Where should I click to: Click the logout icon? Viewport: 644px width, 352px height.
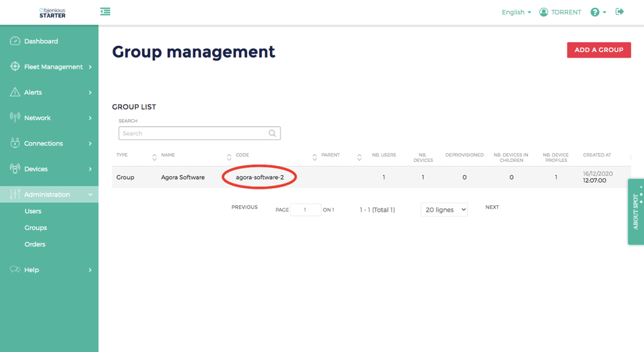[x=619, y=12]
